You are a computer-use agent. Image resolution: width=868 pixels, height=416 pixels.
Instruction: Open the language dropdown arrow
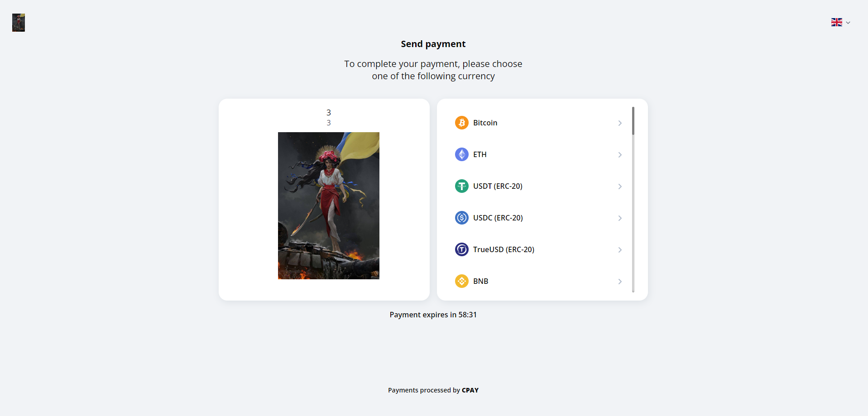point(848,23)
